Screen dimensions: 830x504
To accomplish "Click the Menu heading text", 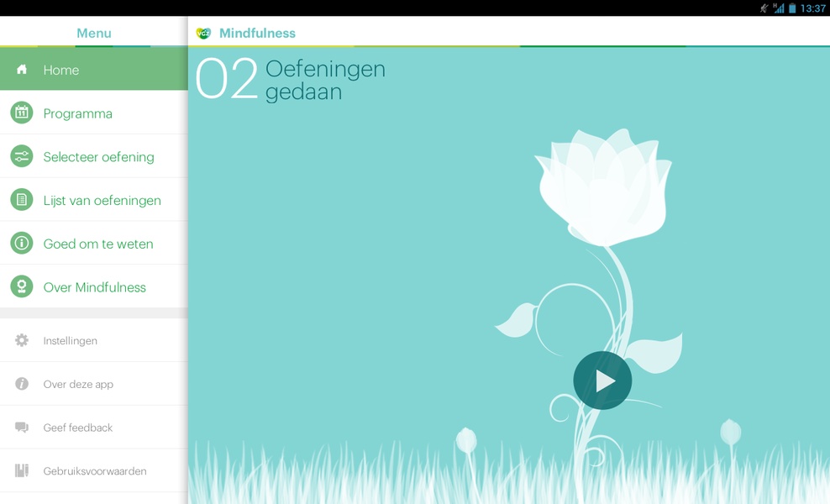I will tap(94, 33).
